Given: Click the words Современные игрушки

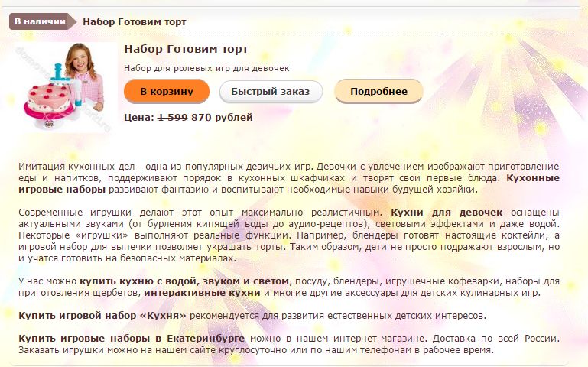Looking at the screenshot, I should click(75, 213).
